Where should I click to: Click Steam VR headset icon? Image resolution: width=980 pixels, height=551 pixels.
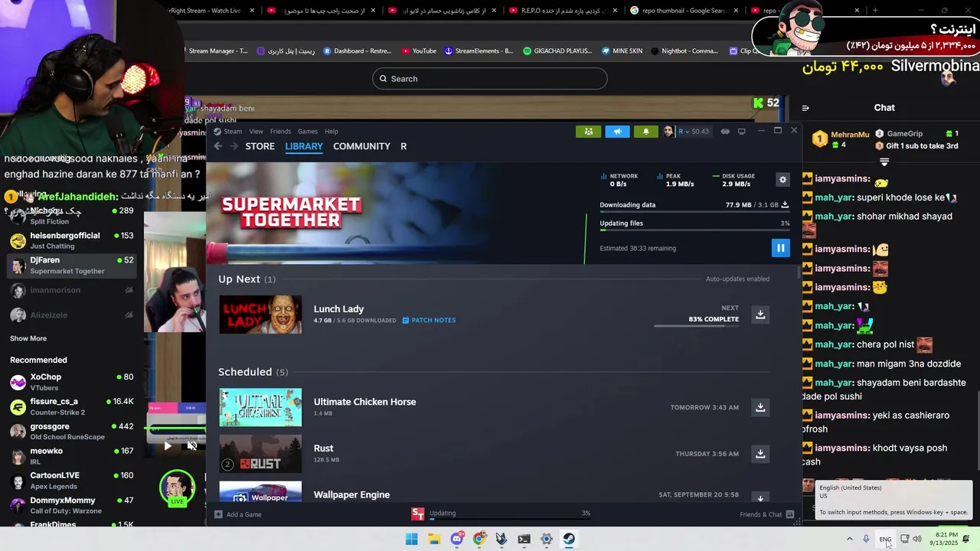(725, 131)
